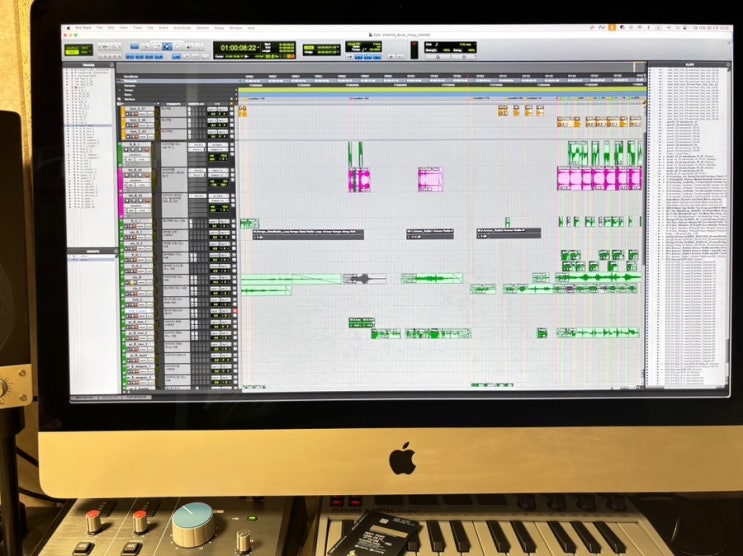Click the CLIPS list header
The height and width of the screenshot is (556, 743).
click(x=689, y=64)
